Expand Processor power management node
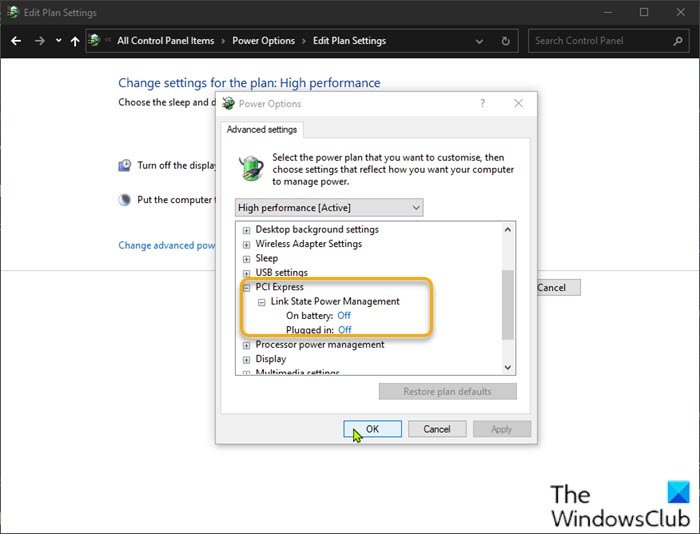Image resolution: width=700 pixels, height=534 pixels. click(x=246, y=346)
